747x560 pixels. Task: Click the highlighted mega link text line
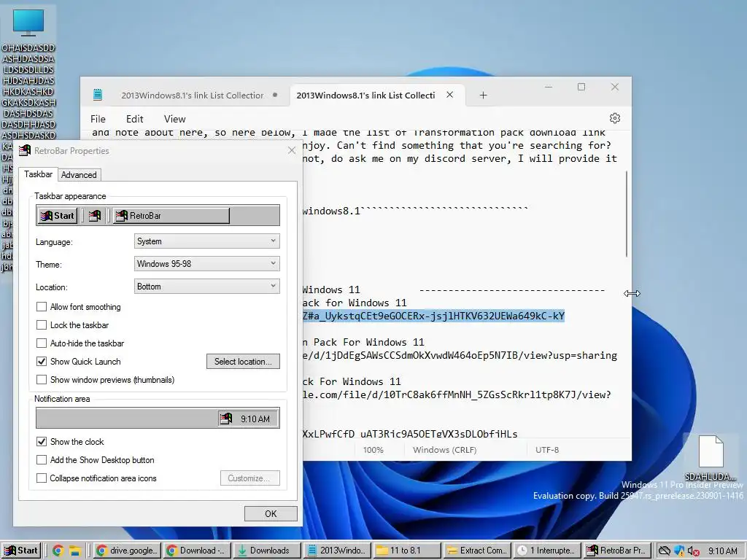[x=433, y=316]
